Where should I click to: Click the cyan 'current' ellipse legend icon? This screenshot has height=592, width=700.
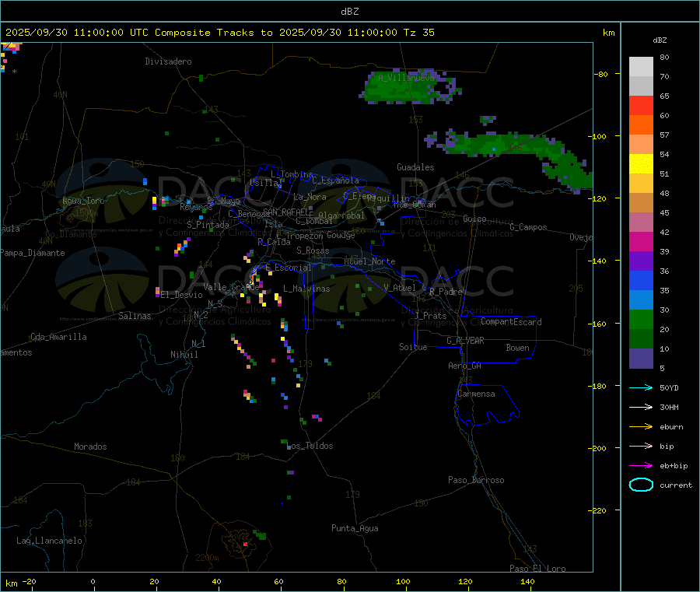641,485
